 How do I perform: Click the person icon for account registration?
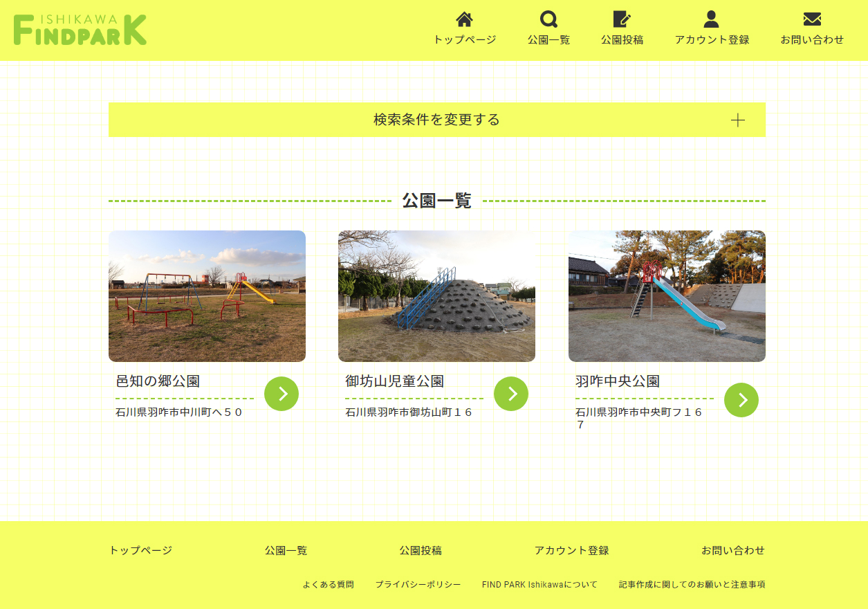coord(712,19)
